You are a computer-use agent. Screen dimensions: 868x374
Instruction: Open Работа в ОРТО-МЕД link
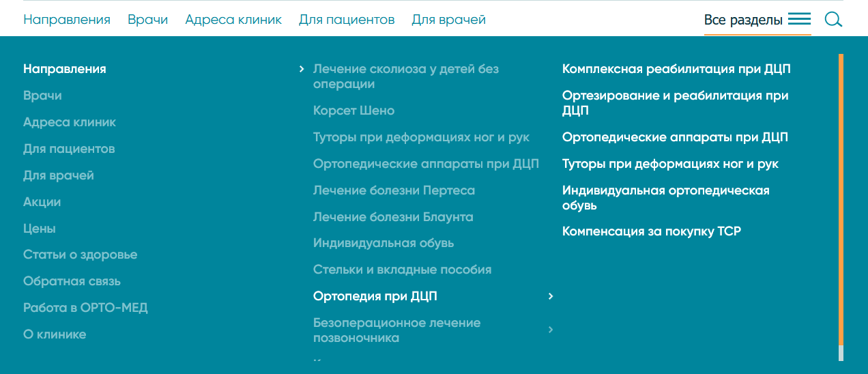pyautogui.click(x=85, y=308)
